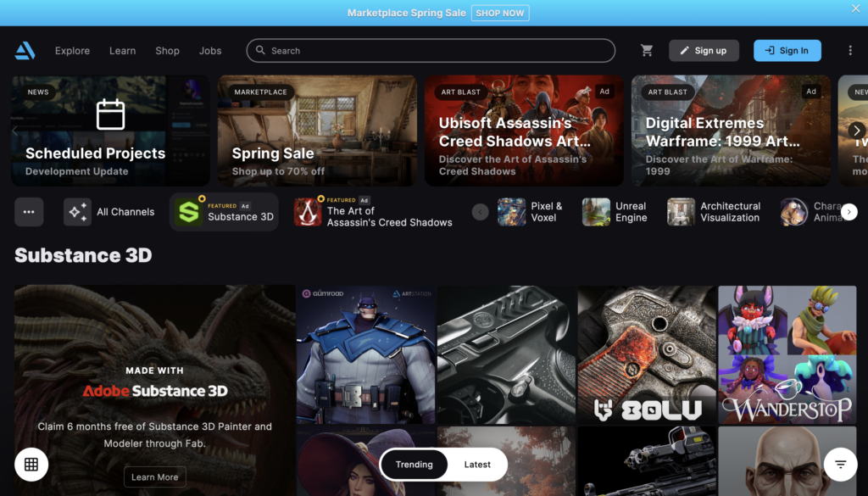Click the Marketplace Spring Sale banner text

pos(406,13)
